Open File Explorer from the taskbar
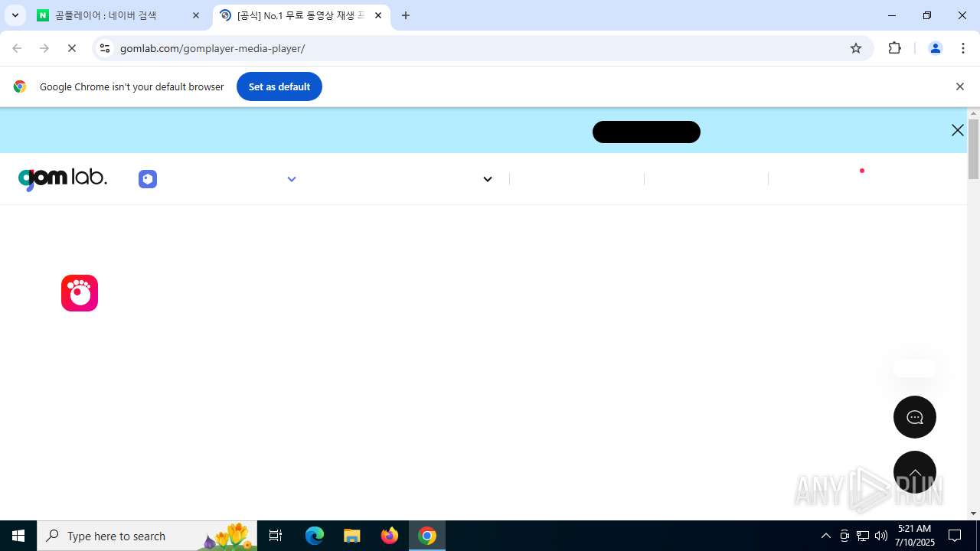This screenshot has width=980, height=551. [351, 536]
